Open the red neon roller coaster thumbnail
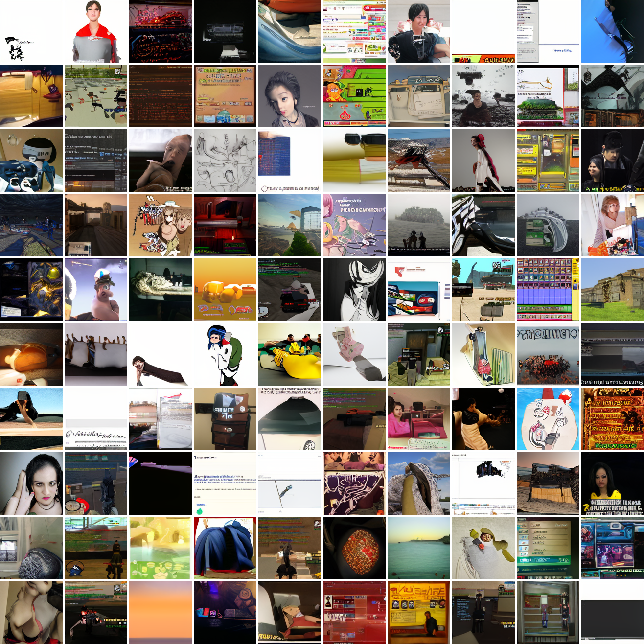 [161, 31]
